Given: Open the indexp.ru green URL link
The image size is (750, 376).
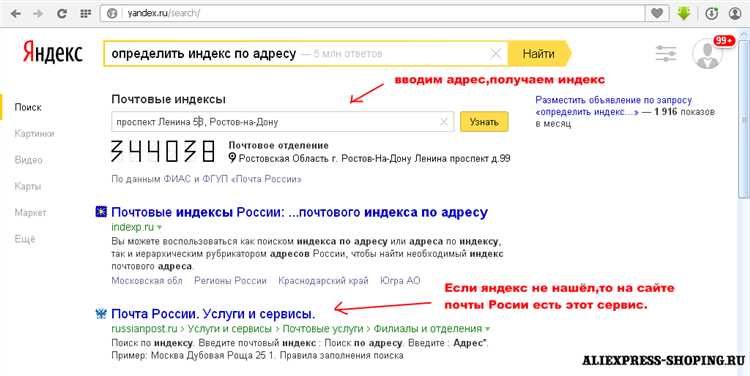Looking at the screenshot, I should coord(132,227).
